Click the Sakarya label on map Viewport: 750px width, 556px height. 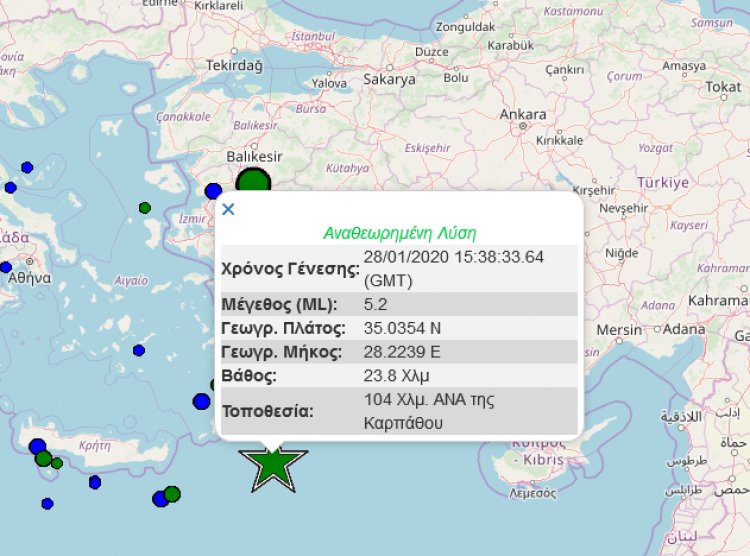[389, 79]
